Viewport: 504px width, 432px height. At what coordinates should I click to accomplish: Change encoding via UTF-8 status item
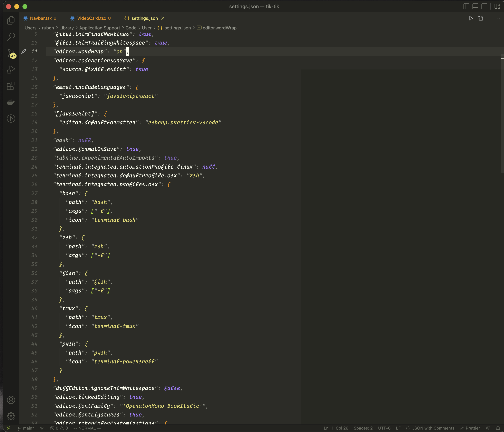384,428
